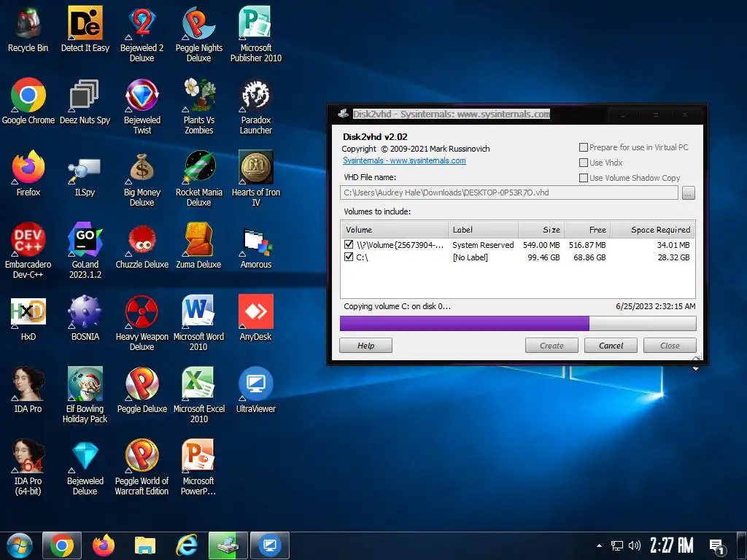The image size is (747, 560).
Task: Select Google Chrome desktop shortcut
Action: [28, 101]
